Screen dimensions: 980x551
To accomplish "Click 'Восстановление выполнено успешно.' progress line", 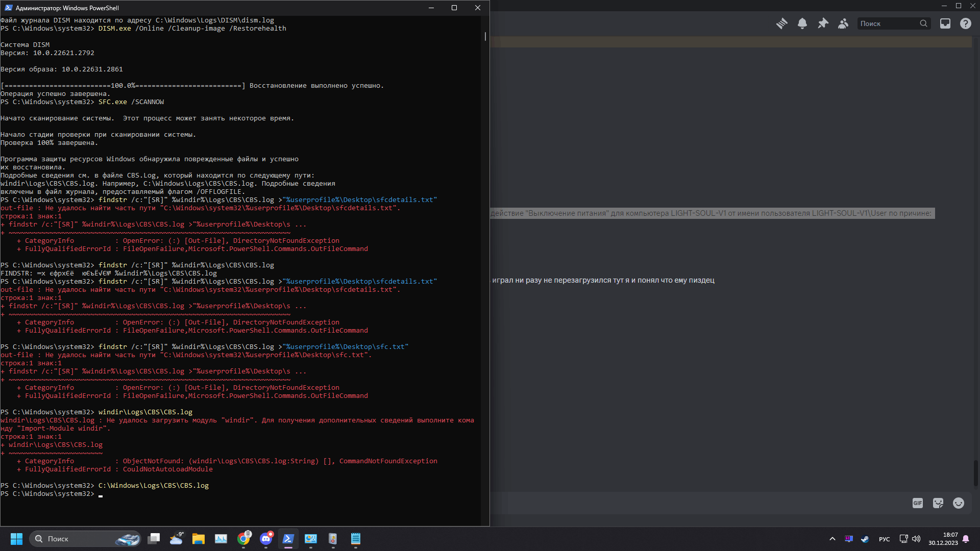I will point(316,86).
